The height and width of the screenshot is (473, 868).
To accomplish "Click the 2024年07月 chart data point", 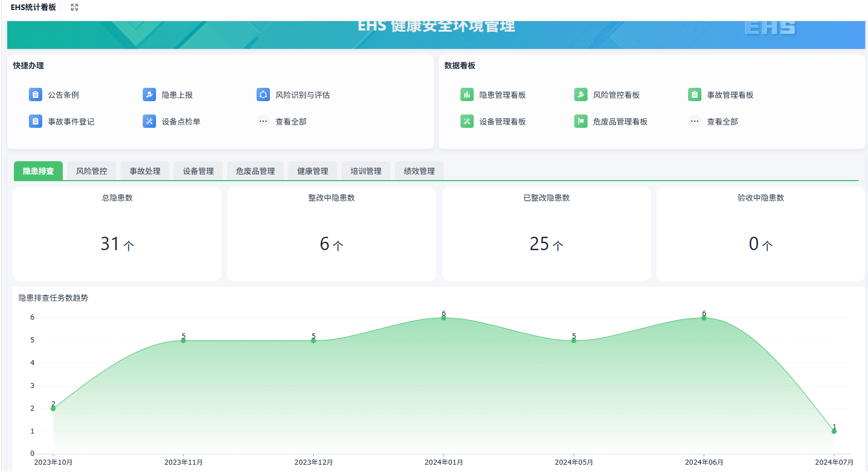I will tap(834, 431).
